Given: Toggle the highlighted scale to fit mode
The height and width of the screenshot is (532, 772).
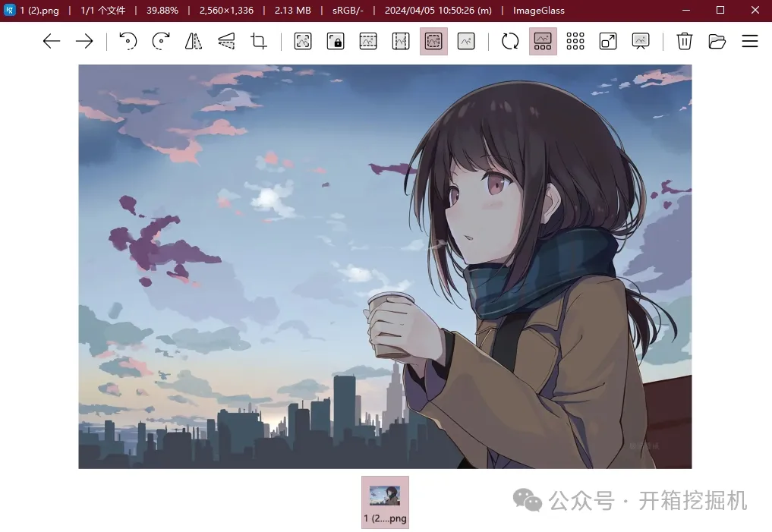Looking at the screenshot, I should [433, 42].
